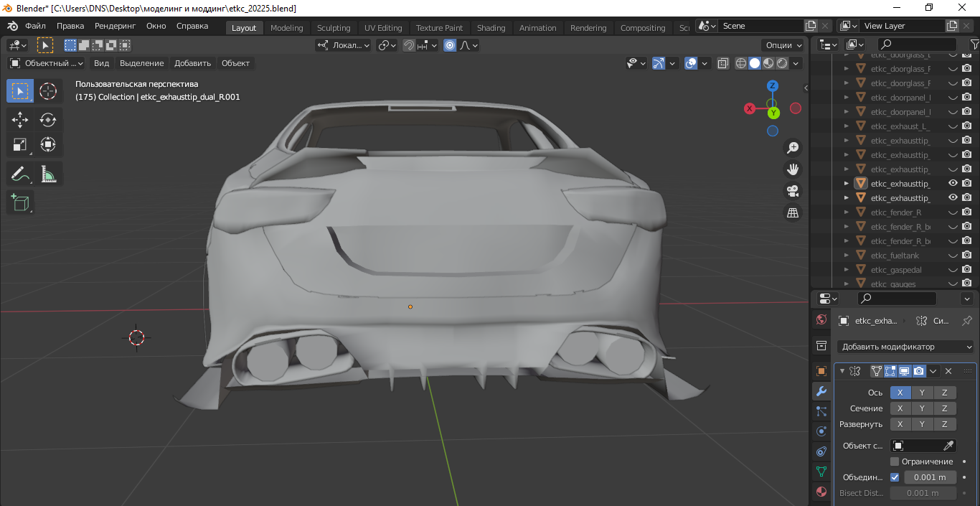The height and width of the screenshot is (506, 980).
Task: Toggle perspective/orthographic grid view icon
Action: (793, 213)
